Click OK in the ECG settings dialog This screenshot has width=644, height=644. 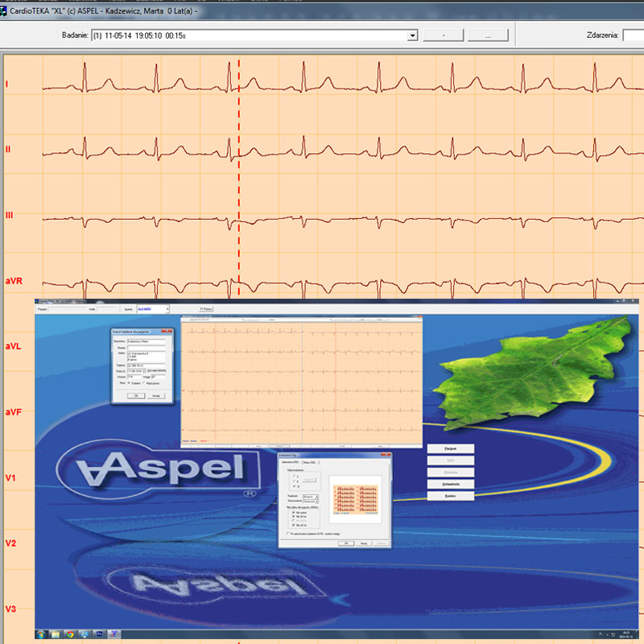pyautogui.click(x=346, y=543)
